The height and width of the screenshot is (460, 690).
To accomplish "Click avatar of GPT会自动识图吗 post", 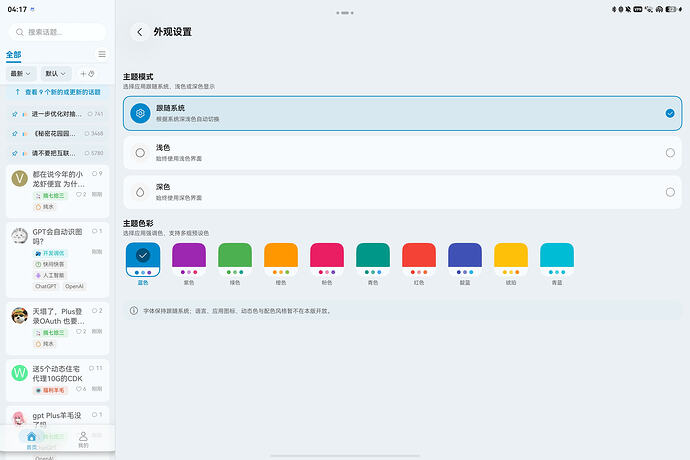I will tap(19, 236).
